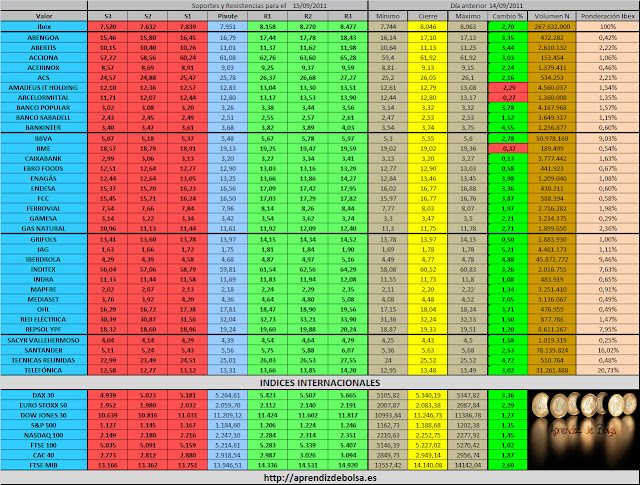This screenshot has width=640, height=485.
Task: Select the 'NASDAQ 100' index row name
Action: coord(44,435)
